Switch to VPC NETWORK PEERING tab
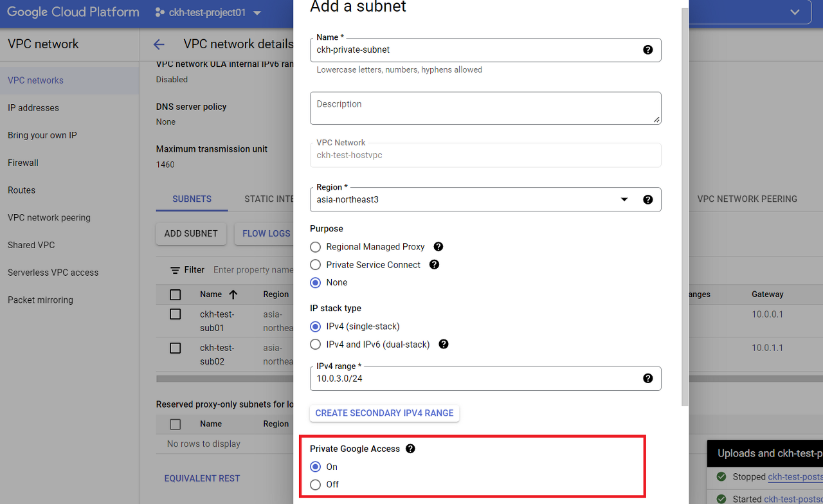 (x=747, y=199)
